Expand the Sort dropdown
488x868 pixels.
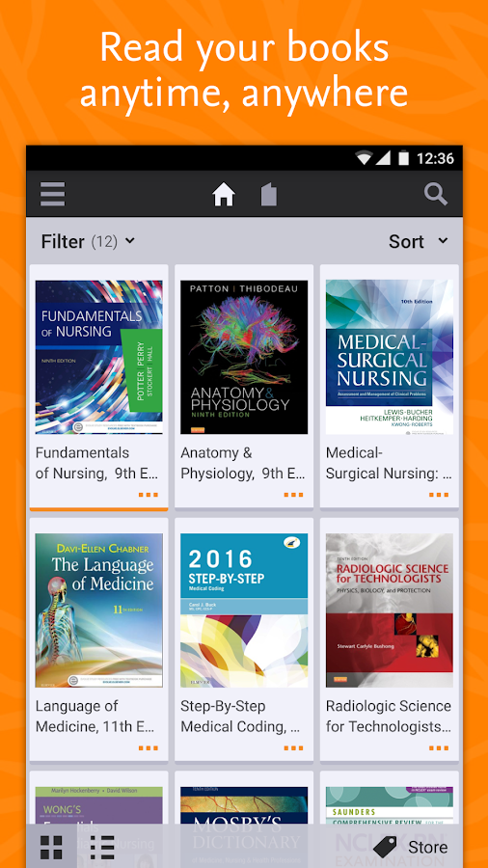[418, 241]
